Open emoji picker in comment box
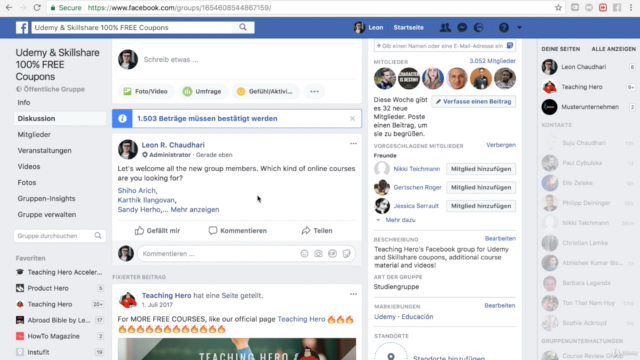 coord(304,253)
